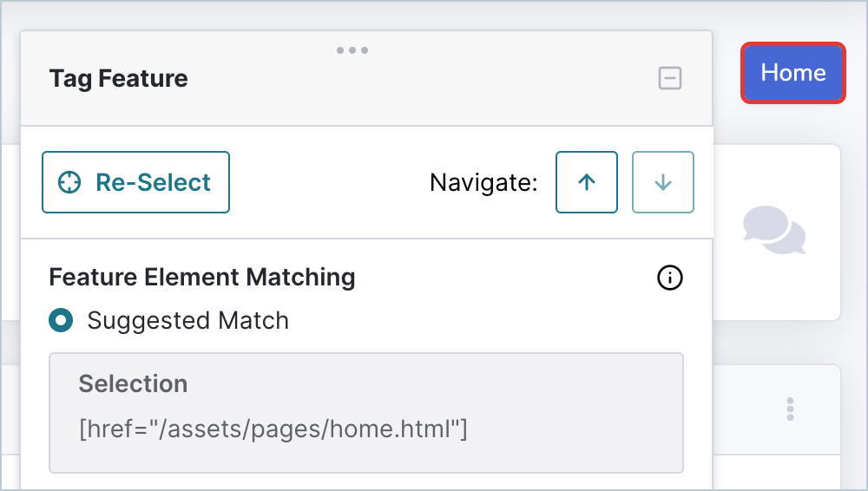Click the highlighted Home button
Screen dimensions: 868x491
coord(793,73)
